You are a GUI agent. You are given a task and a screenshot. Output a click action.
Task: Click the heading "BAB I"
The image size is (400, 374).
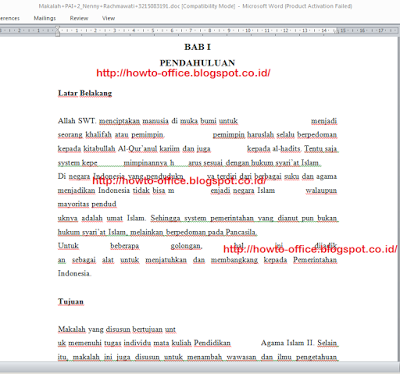coord(197,47)
